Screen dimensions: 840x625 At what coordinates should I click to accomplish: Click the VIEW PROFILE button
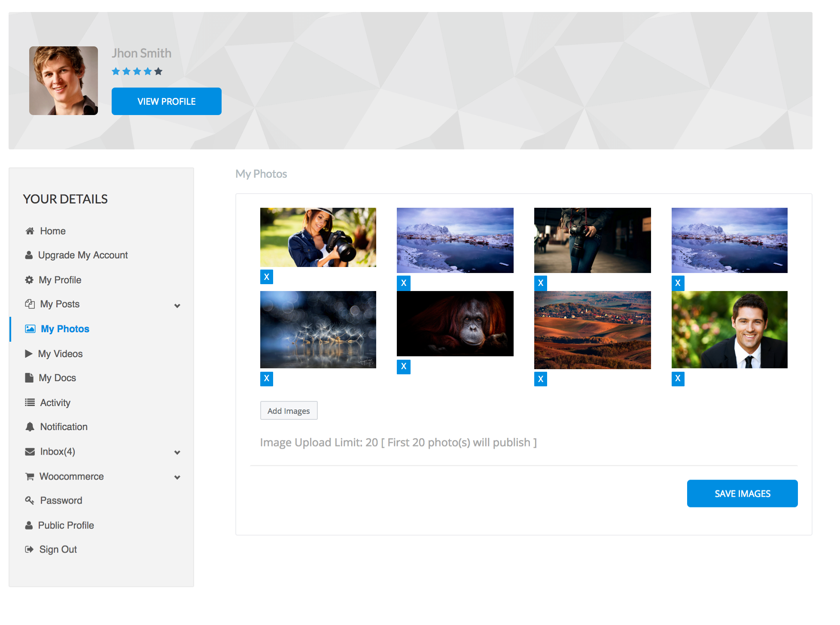point(166,101)
